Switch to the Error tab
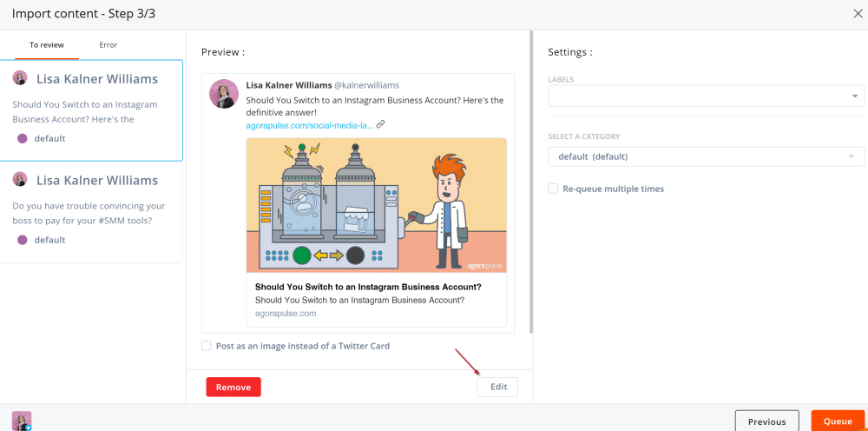Screen dimensions: 868x431 point(108,45)
